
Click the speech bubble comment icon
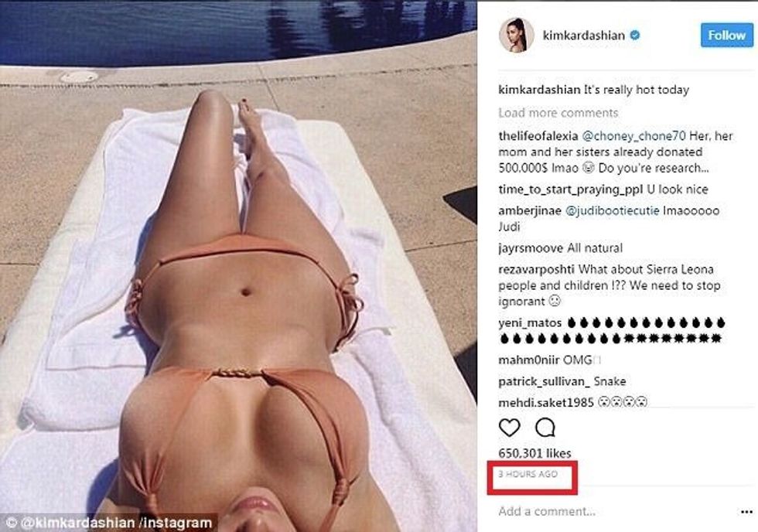click(545, 428)
